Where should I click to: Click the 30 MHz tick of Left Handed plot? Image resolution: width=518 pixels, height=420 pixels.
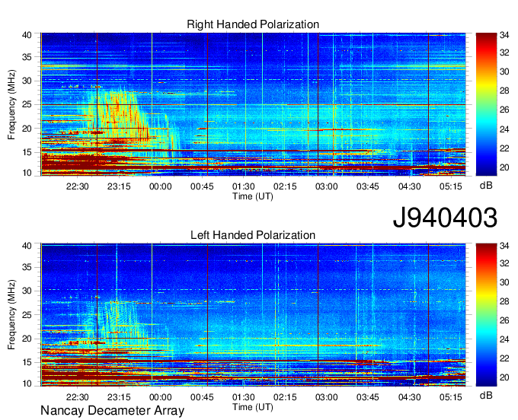[x=27, y=291]
